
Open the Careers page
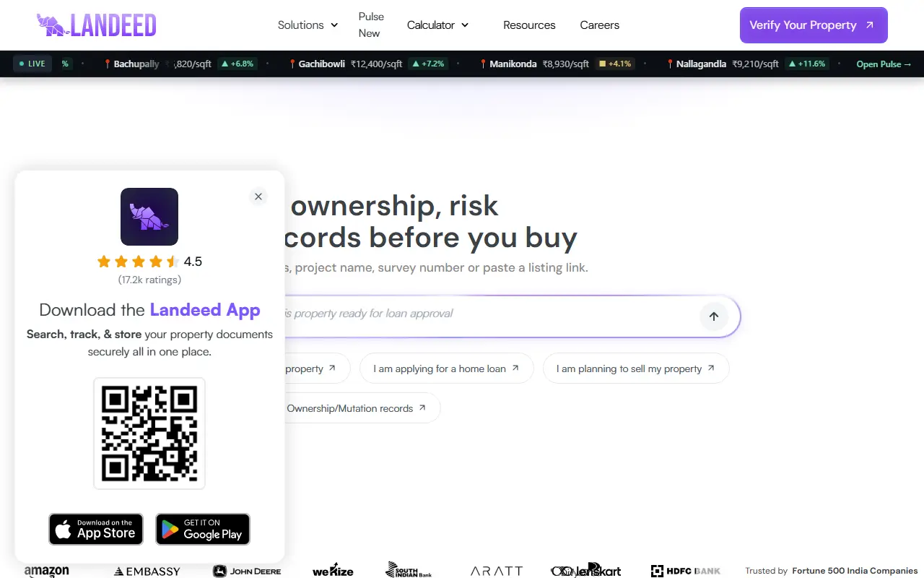point(600,25)
